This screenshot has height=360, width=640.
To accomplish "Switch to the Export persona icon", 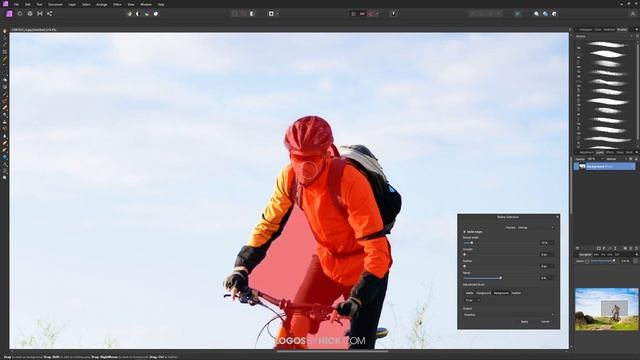I will (49, 13).
